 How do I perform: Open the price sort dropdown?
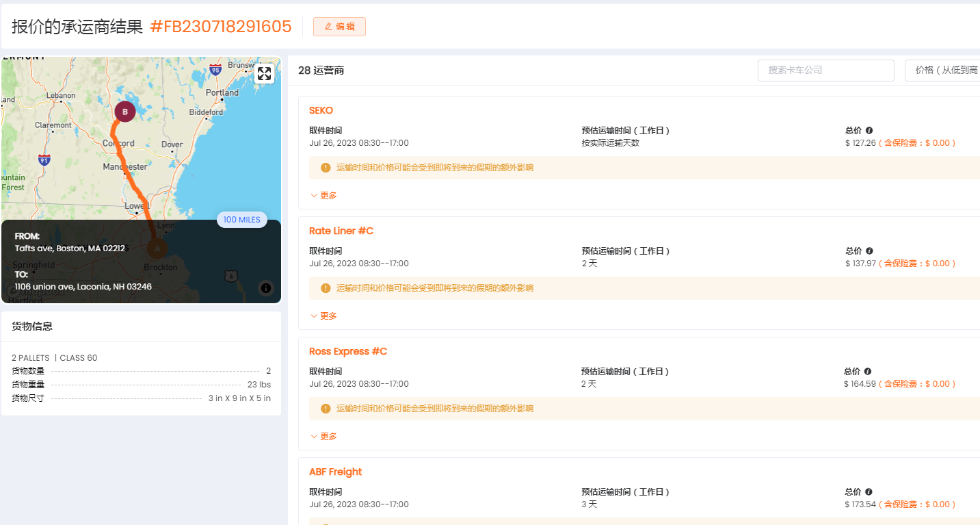[x=942, y=71]
